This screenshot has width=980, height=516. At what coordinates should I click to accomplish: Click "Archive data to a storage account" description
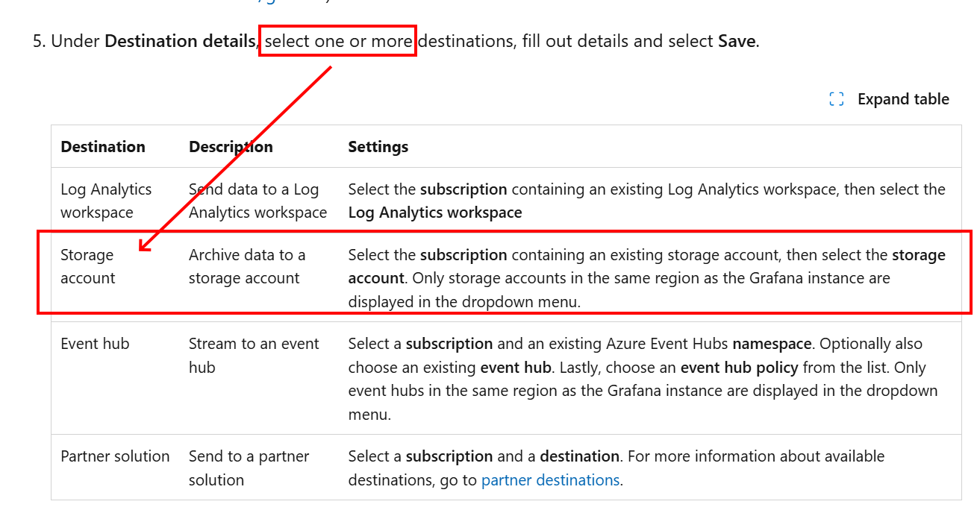246,266
